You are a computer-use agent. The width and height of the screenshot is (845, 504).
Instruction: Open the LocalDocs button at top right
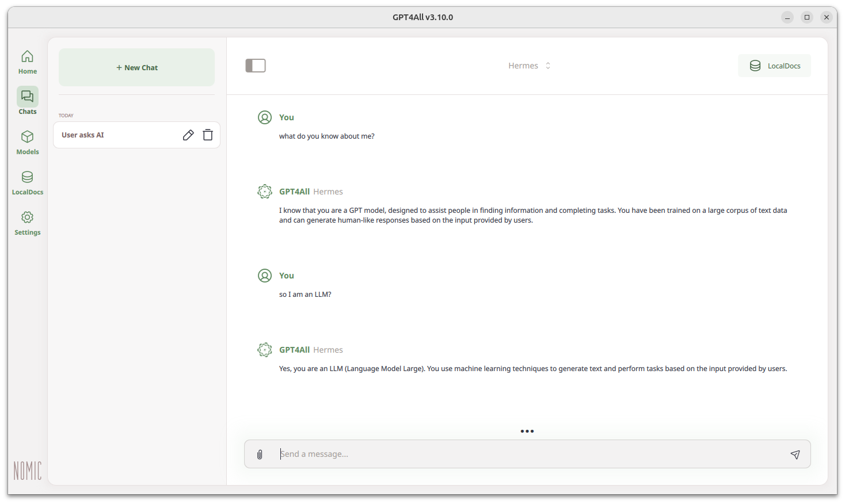[x=774, y=66]
